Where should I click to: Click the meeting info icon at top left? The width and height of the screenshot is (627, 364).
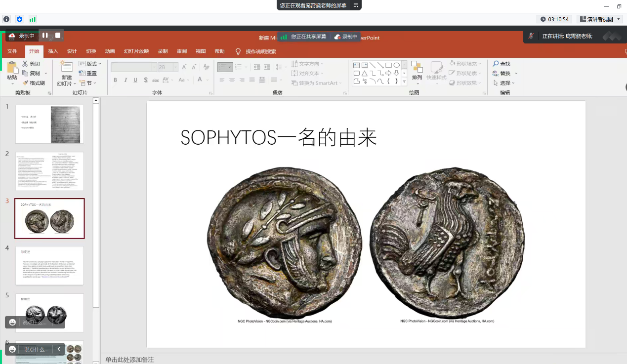(x=6, y=19)
